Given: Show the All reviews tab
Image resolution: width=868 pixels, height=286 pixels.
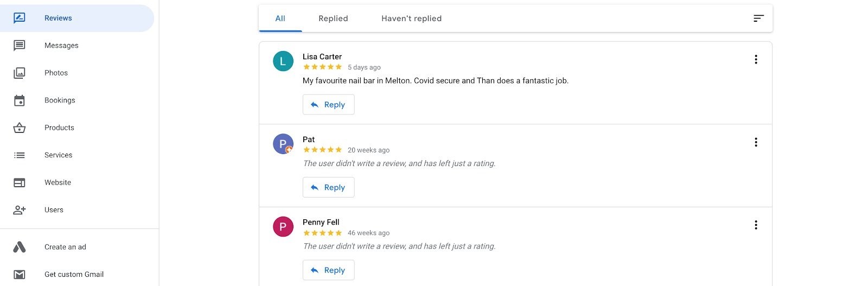Looking at the screenshot, I should [280, 18].
